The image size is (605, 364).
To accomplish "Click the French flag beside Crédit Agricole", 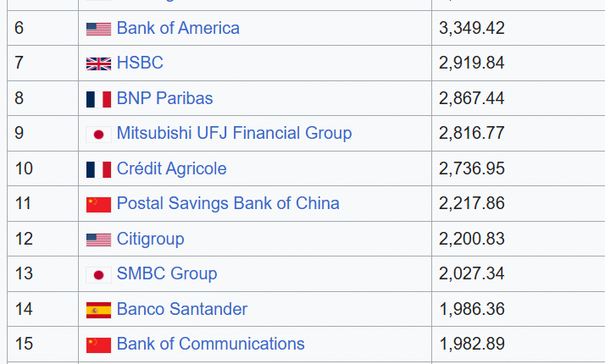I will click(98, 169).
